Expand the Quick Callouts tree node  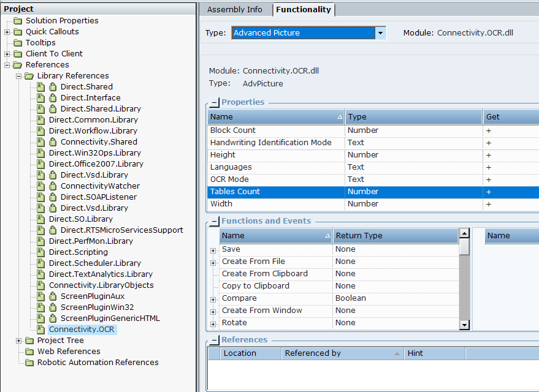pos(7,32)
